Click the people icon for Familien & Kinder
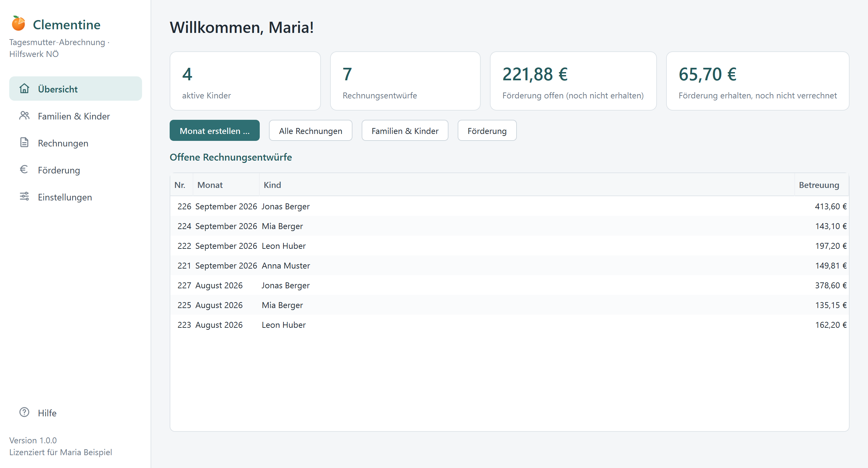Image resolution: width=868 pixels, height=468 pixels. tap(24, 116)
